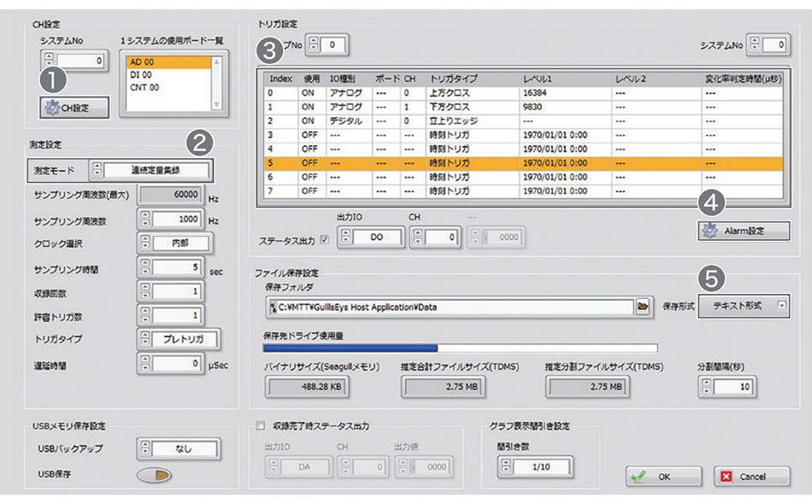The height and width of the screenshot is (504, 812).
Task: Click the 分割間隔(秒) field
Action: tap(733, 386)
